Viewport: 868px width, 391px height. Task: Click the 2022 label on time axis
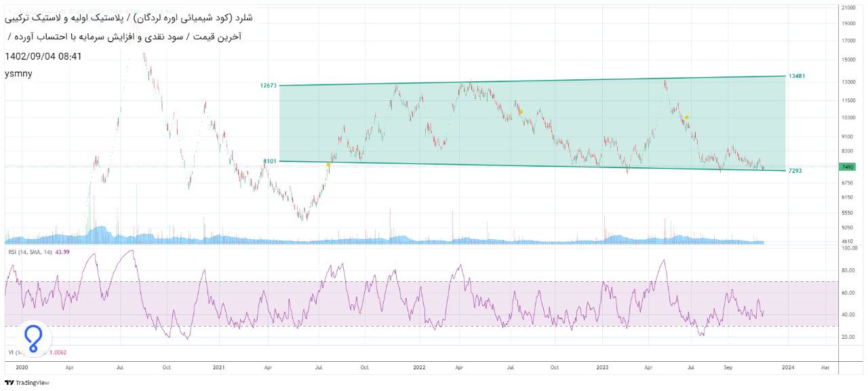(418, 367)
